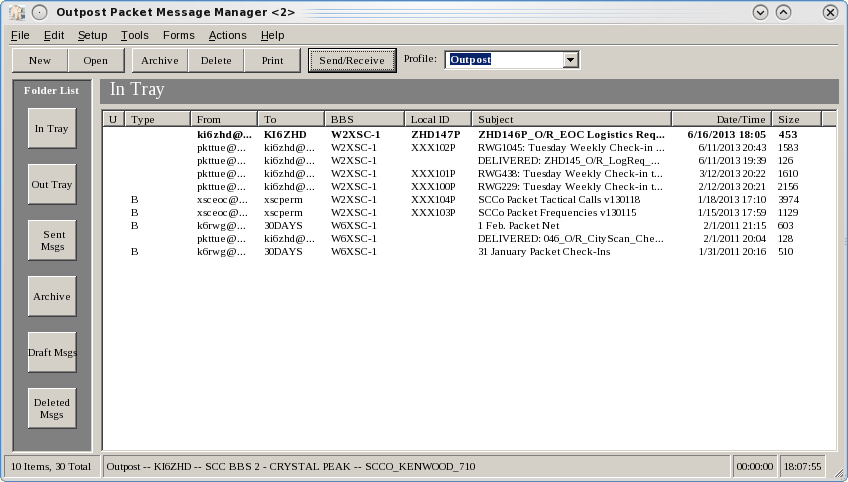
Task: View the Deleted Msgs folder
Action: tap(51, 408)
